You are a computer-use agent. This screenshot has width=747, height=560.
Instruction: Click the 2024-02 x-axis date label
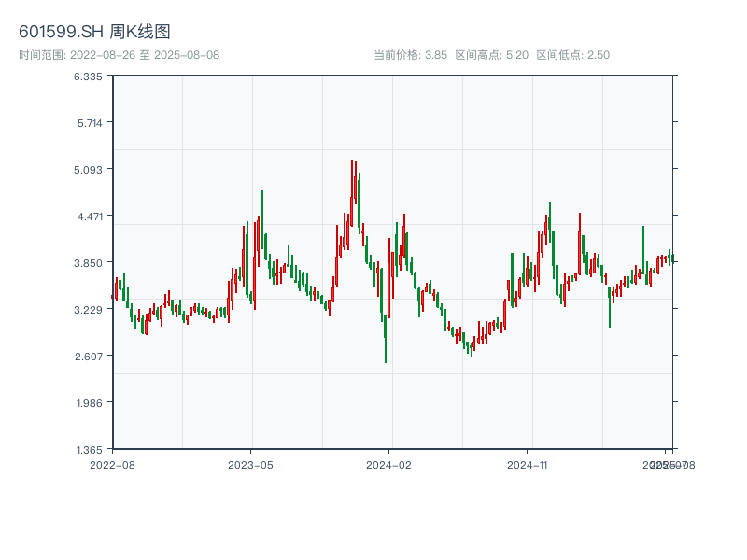pos(389,464)
